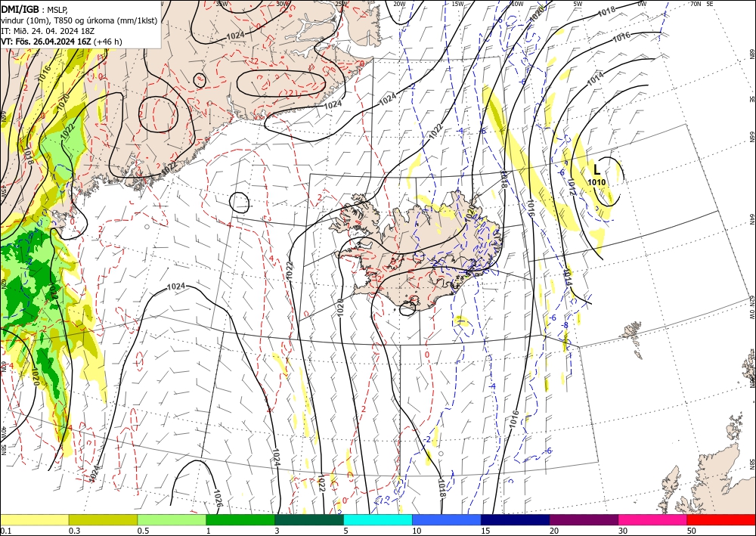Screen dimensions: 756x536
Task: Select the medium green 1 mm legend swatch
Action: [x=240, y=519]
